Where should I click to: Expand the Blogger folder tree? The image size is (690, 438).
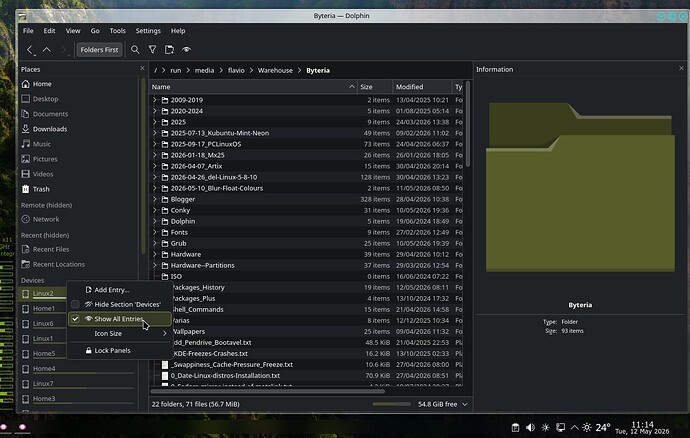(155, 199)
